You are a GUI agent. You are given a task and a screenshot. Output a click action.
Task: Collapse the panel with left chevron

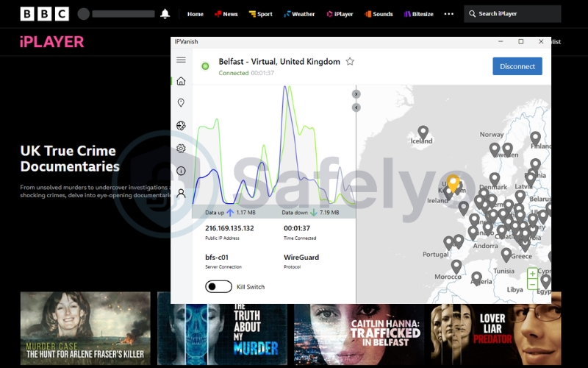[x=356, y=107]
